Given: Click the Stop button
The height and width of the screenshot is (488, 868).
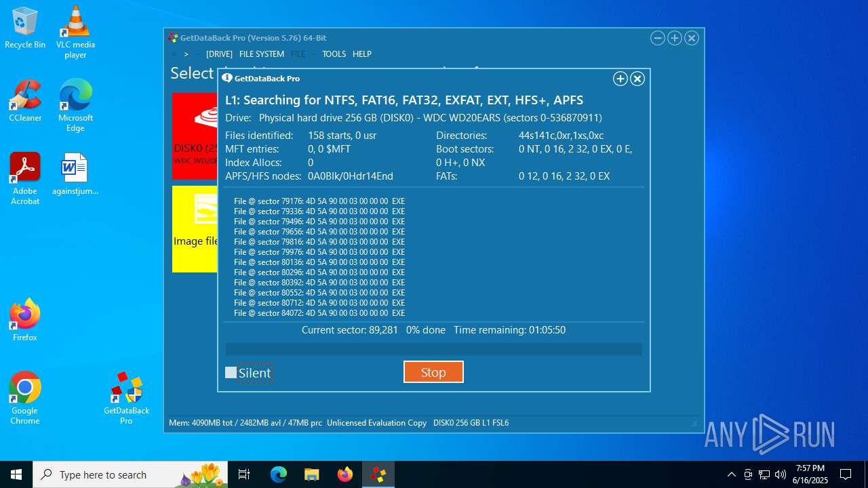Looking at the screenshot, I should [433, 372].
